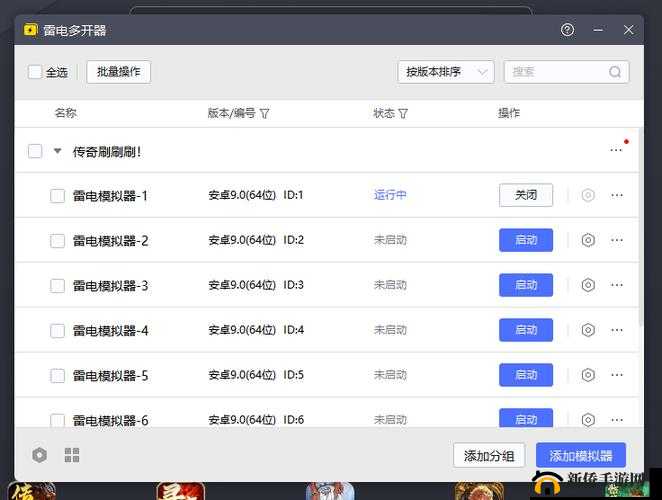Screen dimensions: 662x500
Task: Open settings gear for 雷电模拟器-6
Action: [x=588, y=420]
